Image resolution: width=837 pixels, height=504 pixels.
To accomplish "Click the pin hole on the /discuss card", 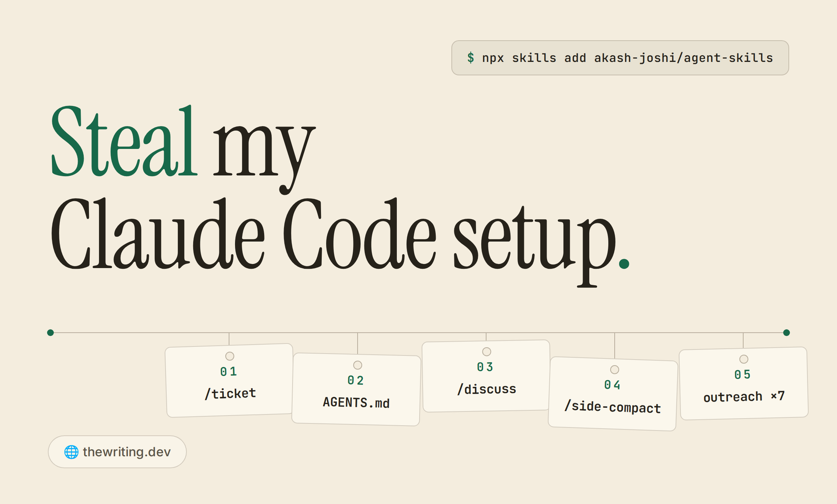I will click(x=486, y=351).
